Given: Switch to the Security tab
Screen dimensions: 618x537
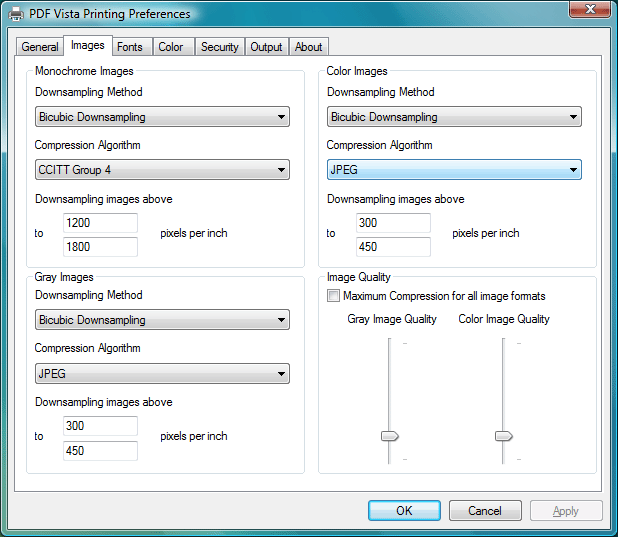Looking at the screenshot, I should 220,47.
